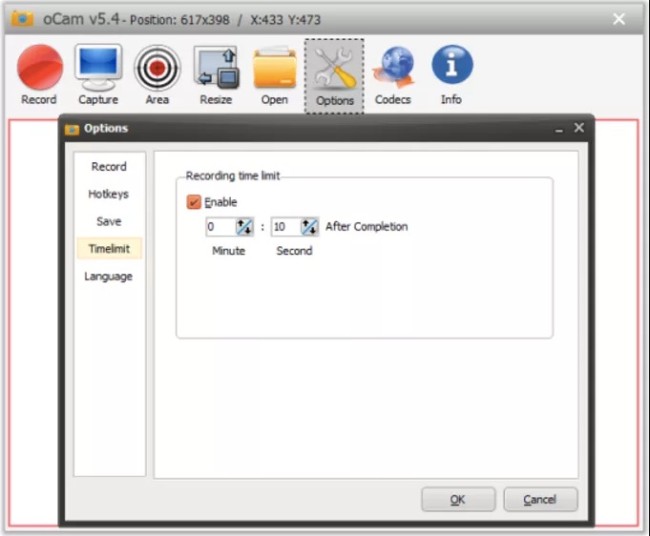Click the oCam camera icon in the title bar
Viewport: 650px width, 536px height.
tap(22, 19)
